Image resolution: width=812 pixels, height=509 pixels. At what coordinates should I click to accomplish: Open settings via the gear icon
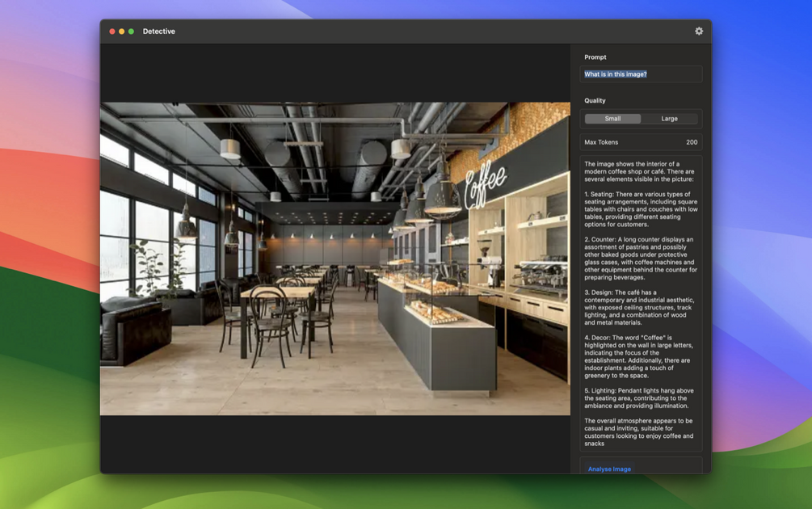coord(699,31)
